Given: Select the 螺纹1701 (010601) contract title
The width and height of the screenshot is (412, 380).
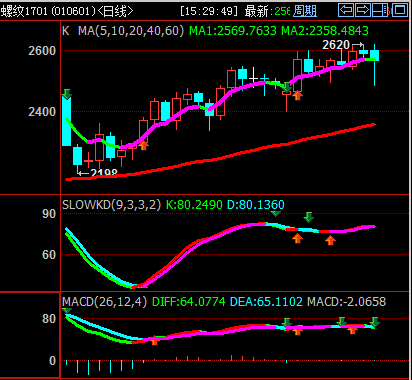Looking at the screenshot, I should pos(48,11).
